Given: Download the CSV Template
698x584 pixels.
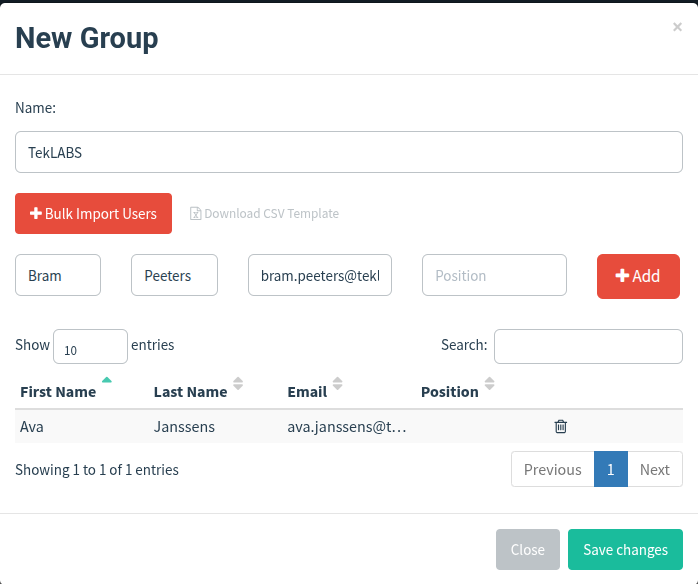Looking at the screenshot, I should pos(265,214).
